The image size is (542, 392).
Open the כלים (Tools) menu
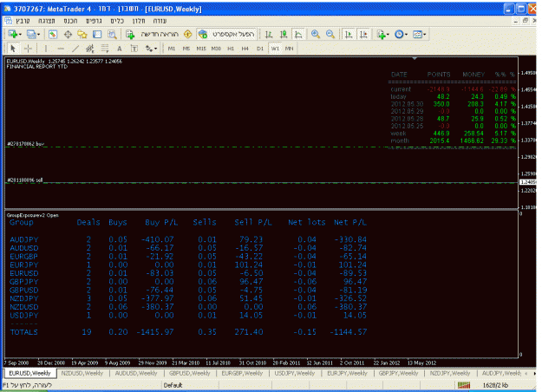tap(117, 21)
